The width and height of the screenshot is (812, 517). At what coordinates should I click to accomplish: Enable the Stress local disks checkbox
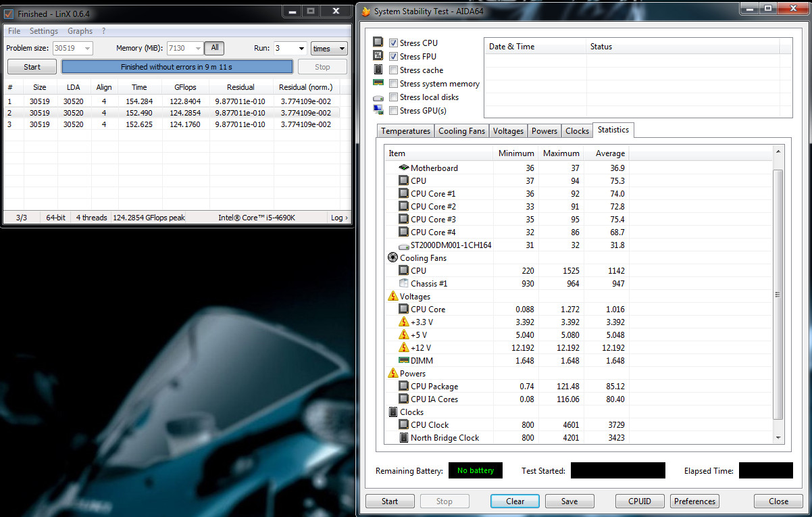pos(393,97)
